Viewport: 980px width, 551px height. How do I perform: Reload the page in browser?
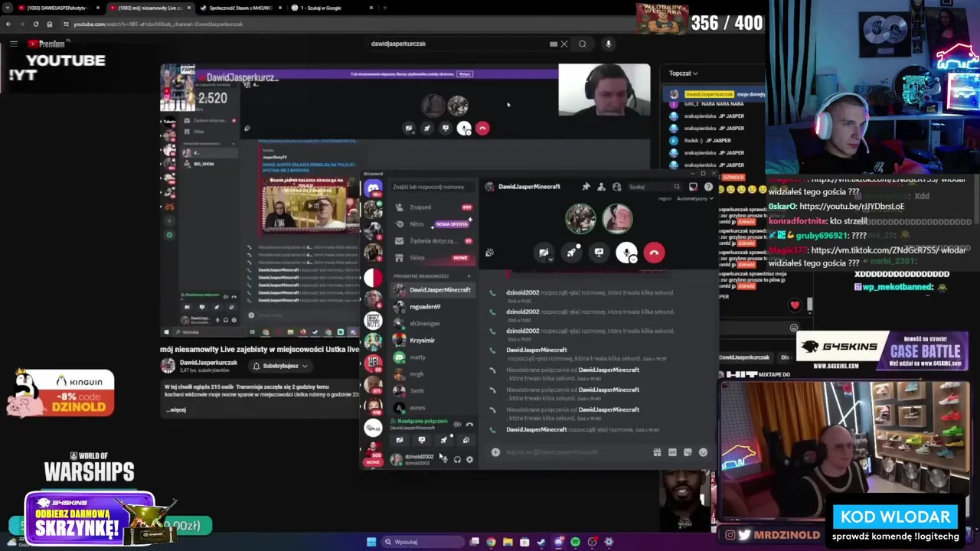[36, 24]
